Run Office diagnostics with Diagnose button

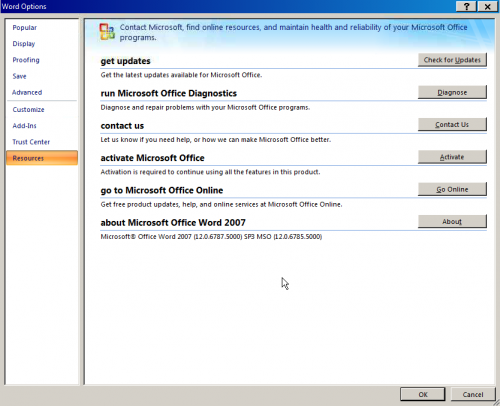(452, 92)
